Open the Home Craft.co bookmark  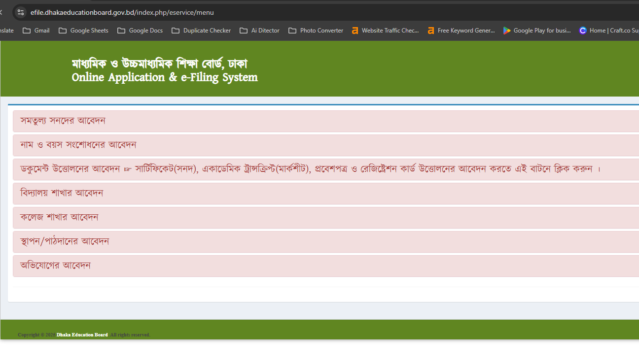click(x=608, y=31)
